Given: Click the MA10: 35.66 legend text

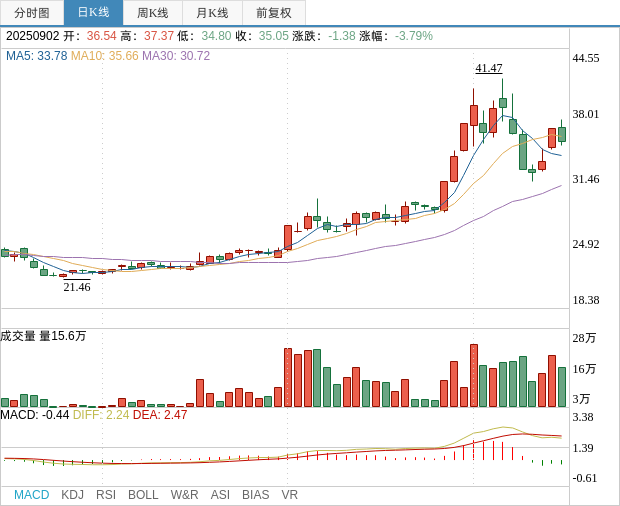Looking at the screenshot, I should 105,56.
